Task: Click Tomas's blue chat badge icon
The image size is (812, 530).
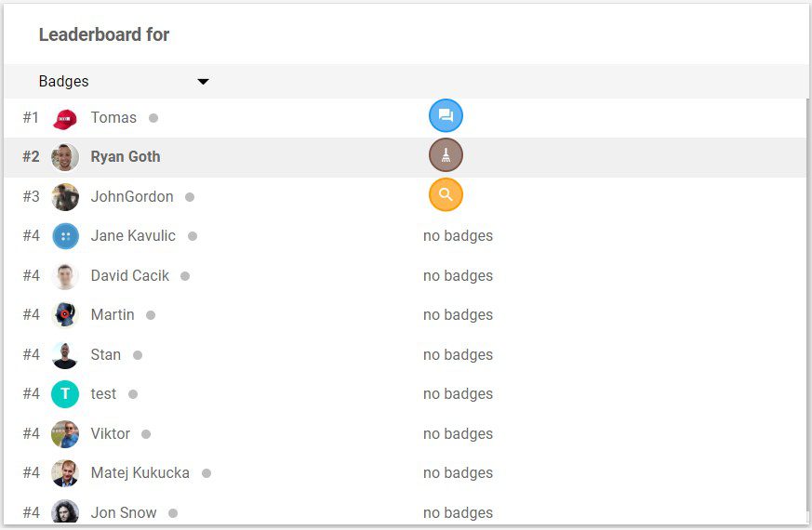Action: tap(446, 115)
